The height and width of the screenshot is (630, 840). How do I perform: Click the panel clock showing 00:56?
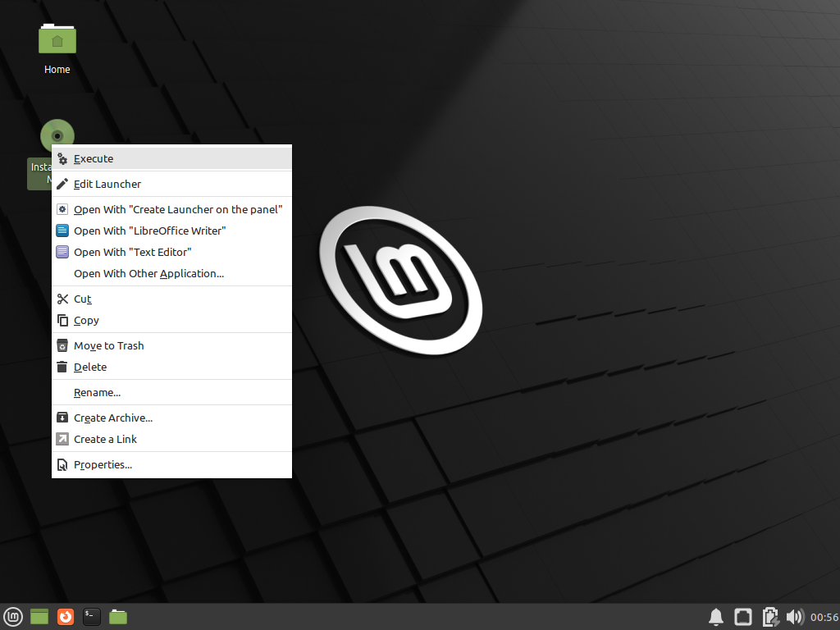point(824,617)
